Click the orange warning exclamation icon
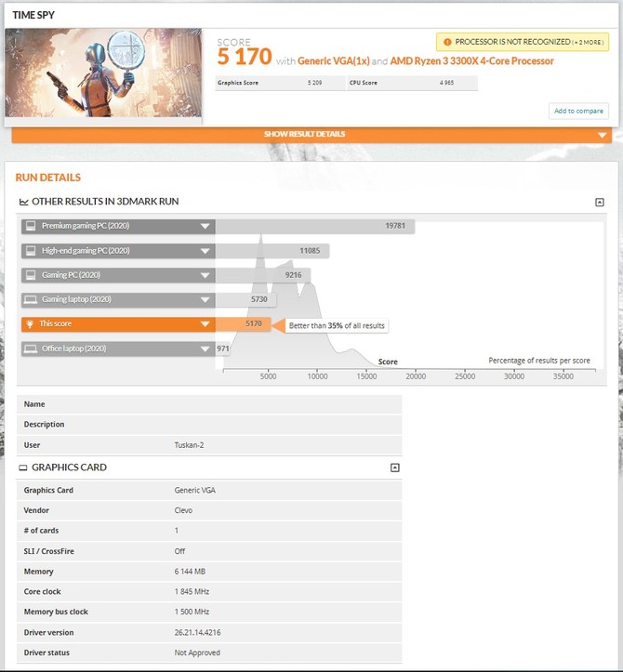Image resolution: width=623 pixels, height=672 pixels. 447,42
